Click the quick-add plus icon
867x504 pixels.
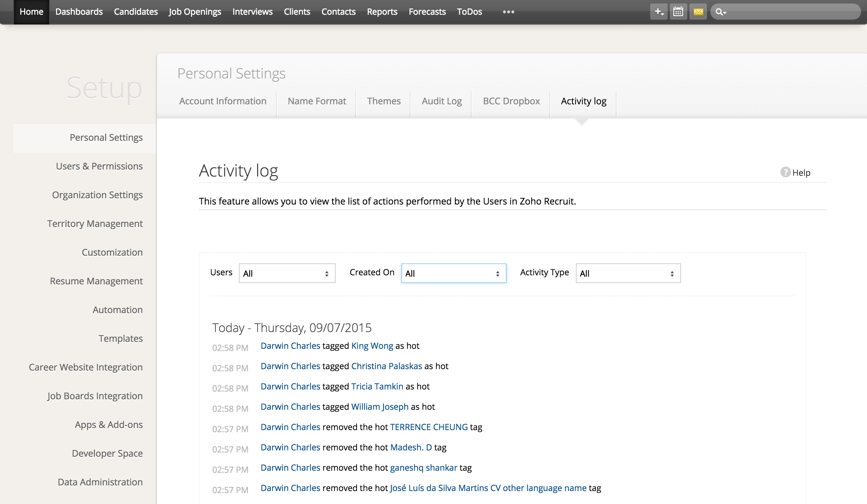658,12
